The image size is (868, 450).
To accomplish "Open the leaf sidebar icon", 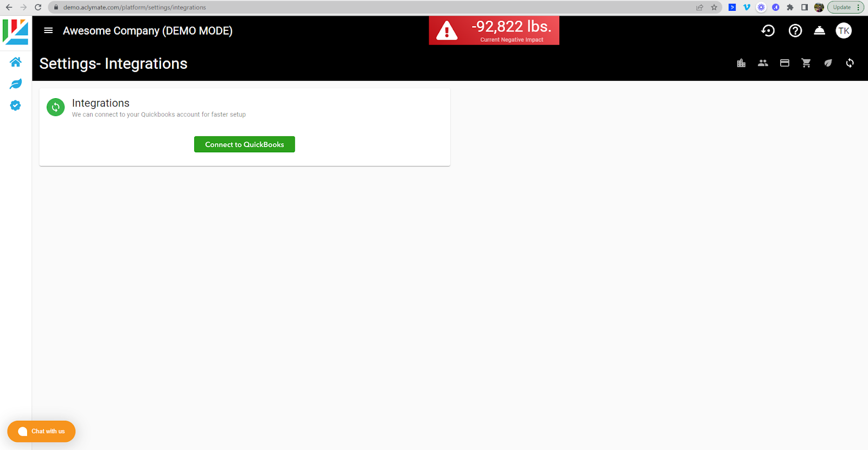I will pyautogui.click(x=16, y=83).
